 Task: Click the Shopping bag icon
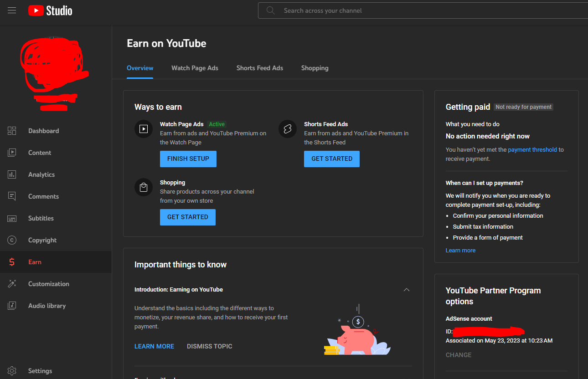click(144, 187)
